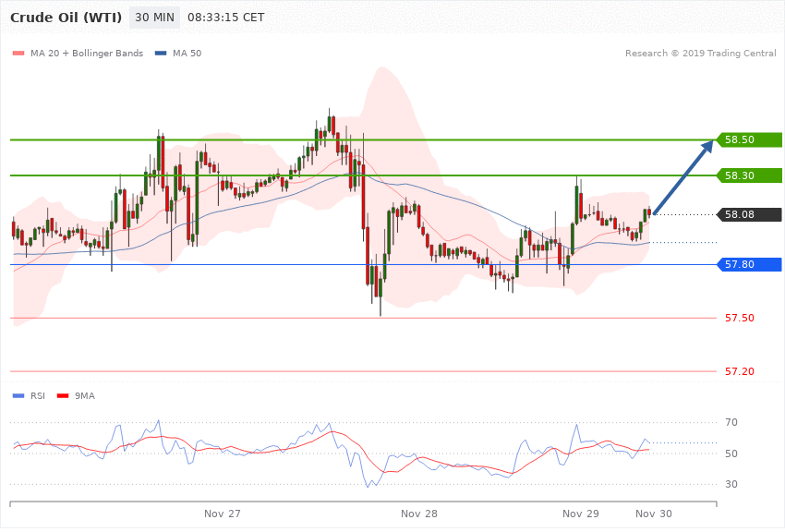Viewport: 785px width, 532px height.
Task: Click the Nov 29 date label
Action: click(581, 514)
